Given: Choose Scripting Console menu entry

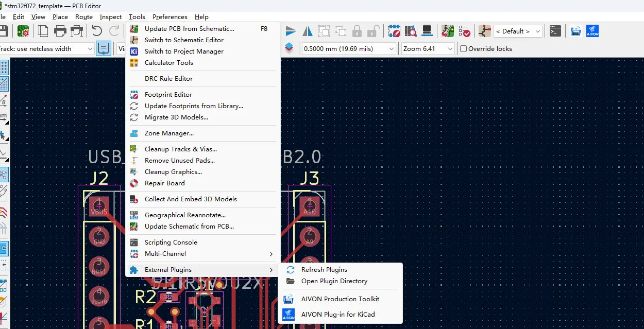Looking at the screenshot, I should pyautogui.click(x=203, y=243).
